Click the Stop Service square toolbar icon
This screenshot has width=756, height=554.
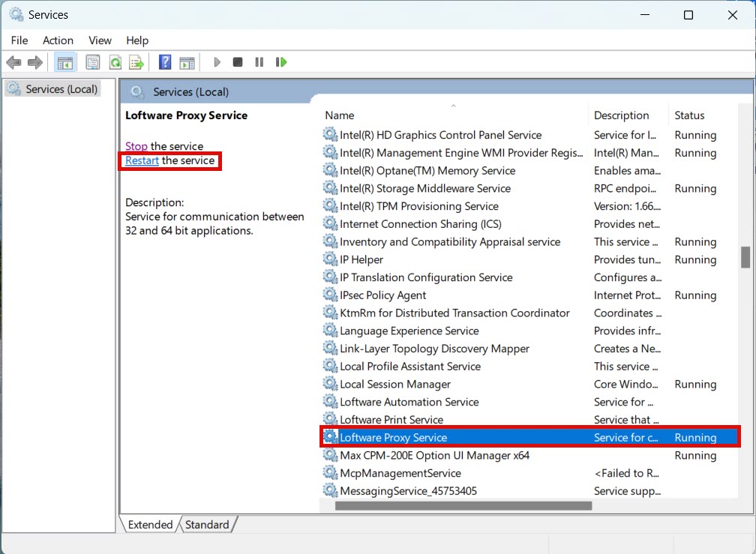(x=237, y=62)
